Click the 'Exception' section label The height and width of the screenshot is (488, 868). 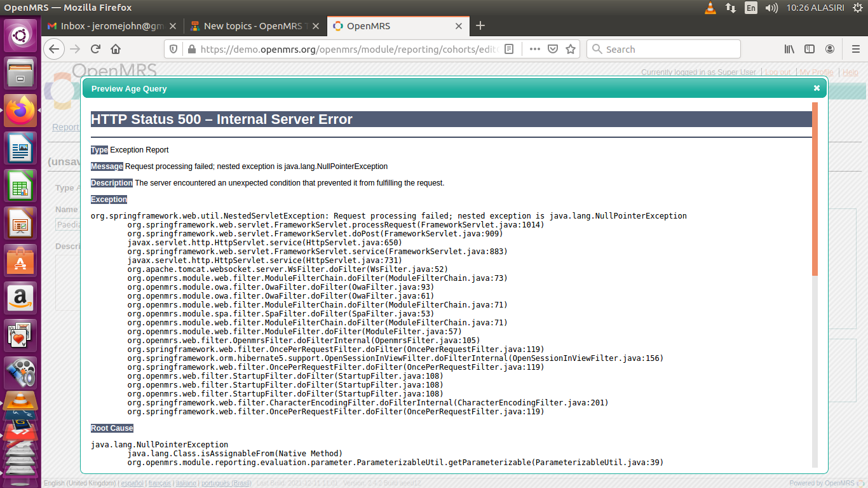pyautogui.click(x=109, y=200)
